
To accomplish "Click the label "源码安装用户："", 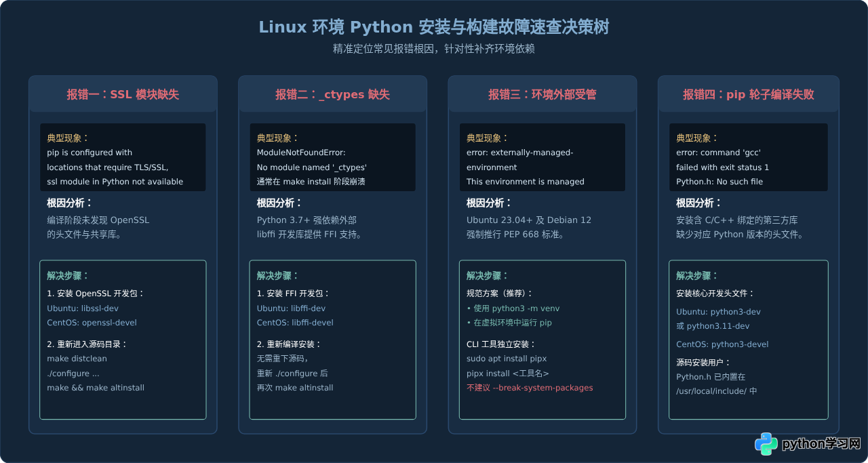I will (705, 362).
